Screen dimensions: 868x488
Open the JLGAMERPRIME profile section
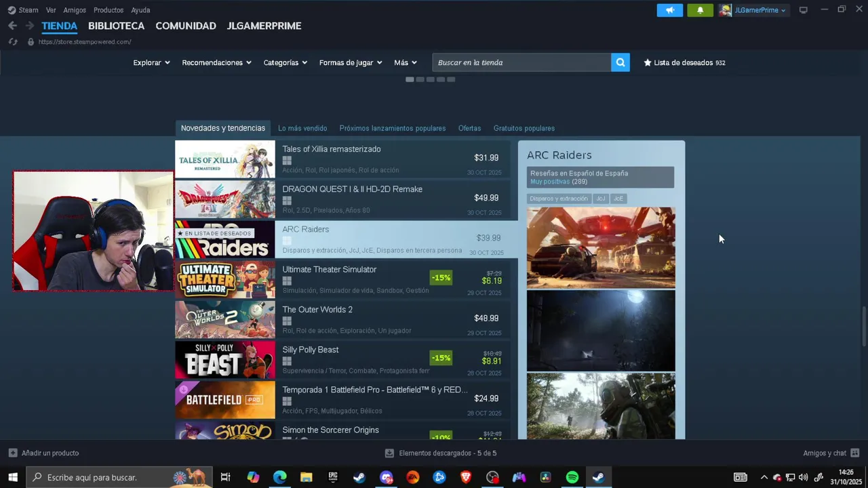pos(264,26)
